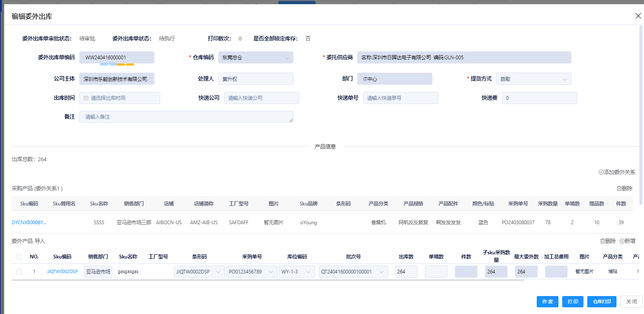The height and width of the screenshot is (314, 644).
Task: Click the 新增 plus icon in 委外产品
Action: (x=622, y=241)
